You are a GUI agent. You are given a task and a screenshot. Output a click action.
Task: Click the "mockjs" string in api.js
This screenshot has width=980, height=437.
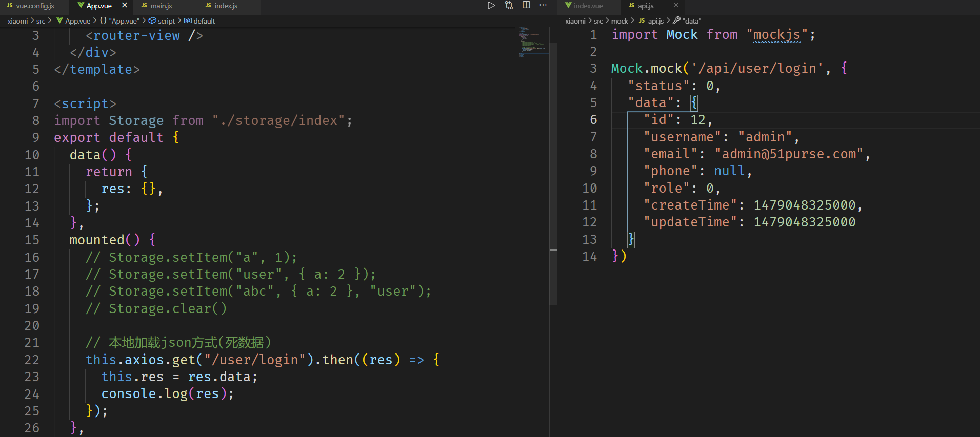point(776,34)
